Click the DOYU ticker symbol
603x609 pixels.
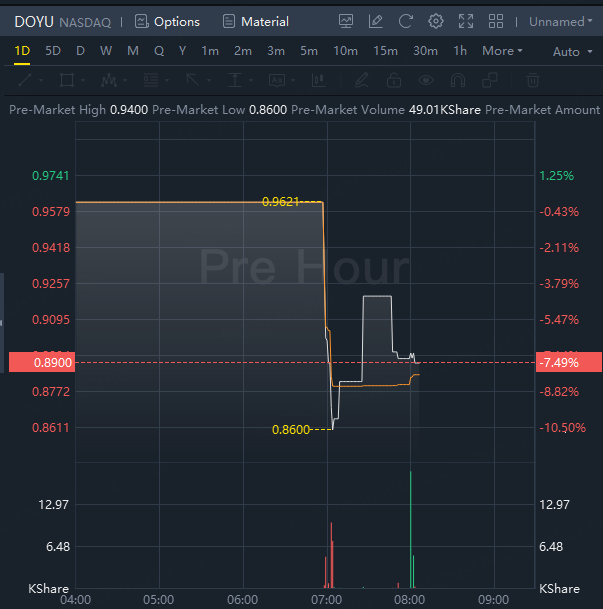(34, 22)
